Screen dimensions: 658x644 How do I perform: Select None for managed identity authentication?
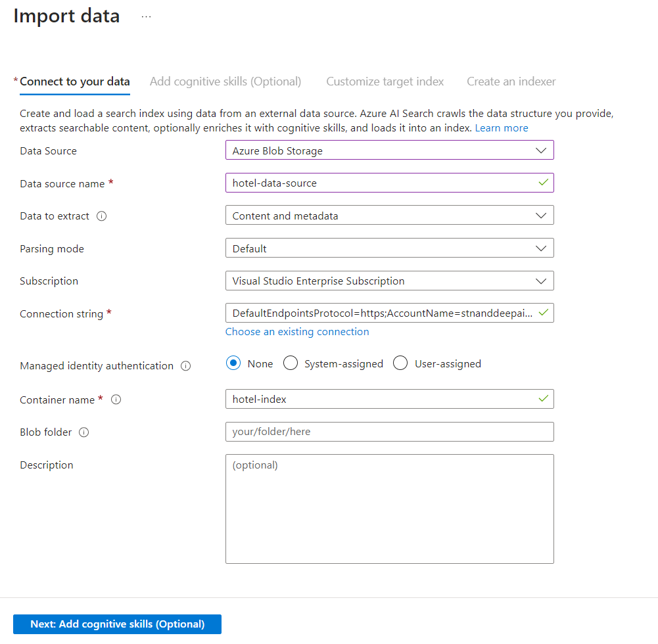point(233,363)
